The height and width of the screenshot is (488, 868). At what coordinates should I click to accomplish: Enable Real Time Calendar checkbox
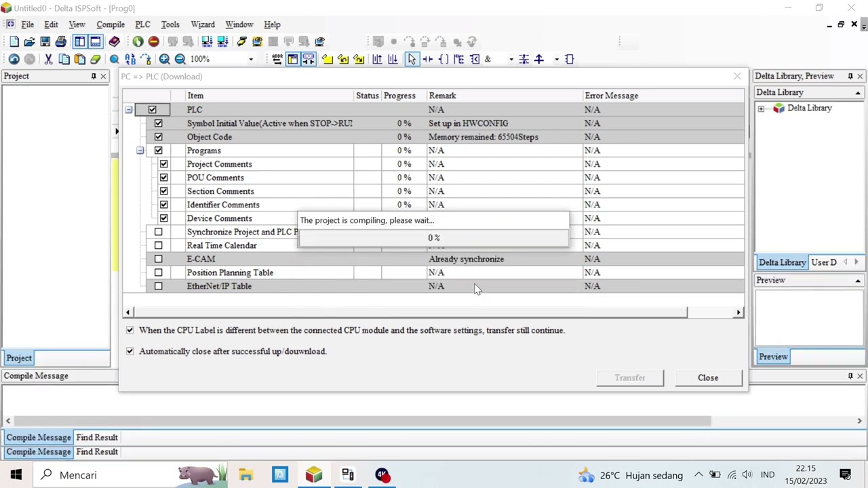coord(158,245)
